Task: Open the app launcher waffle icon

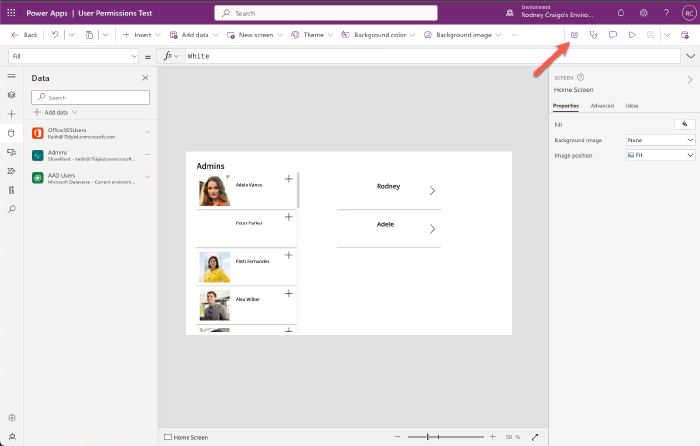Action: tap(12, 12)
